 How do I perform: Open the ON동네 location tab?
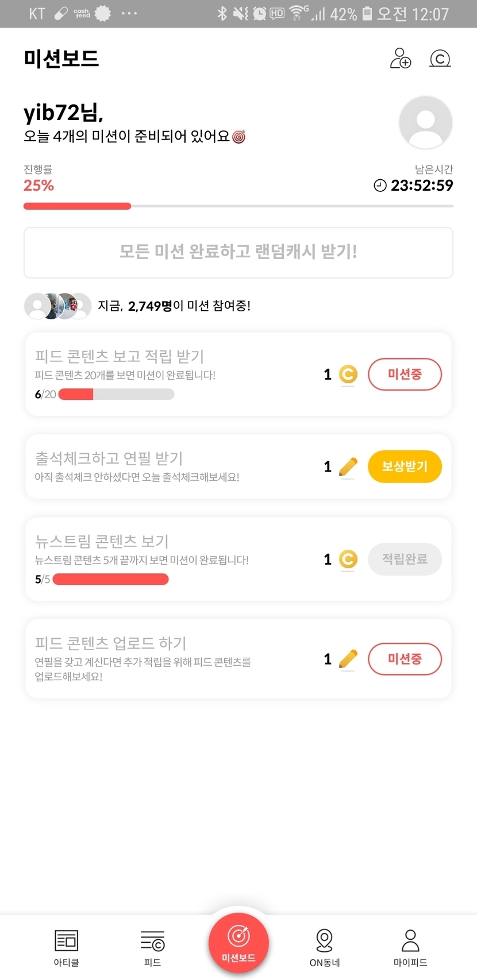point(325,947)
